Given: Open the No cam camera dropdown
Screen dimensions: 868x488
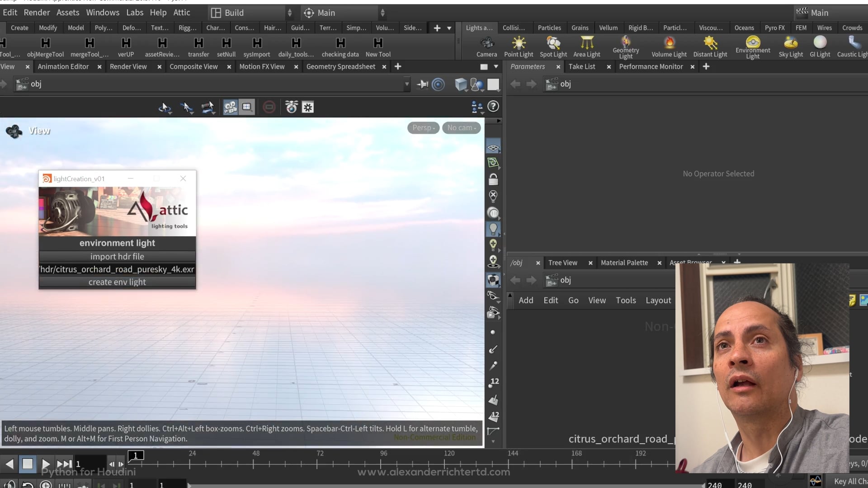Looking at the screenshot, I should coord(461,128).
